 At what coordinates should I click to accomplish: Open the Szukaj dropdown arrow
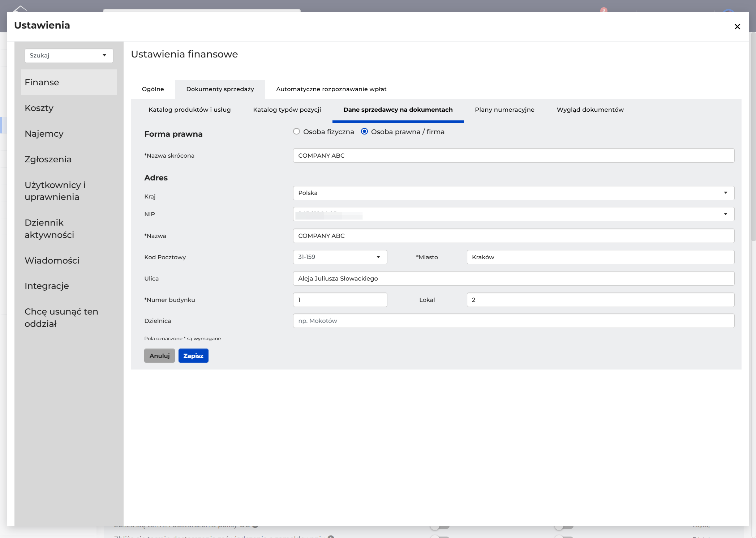coord(104,55)
